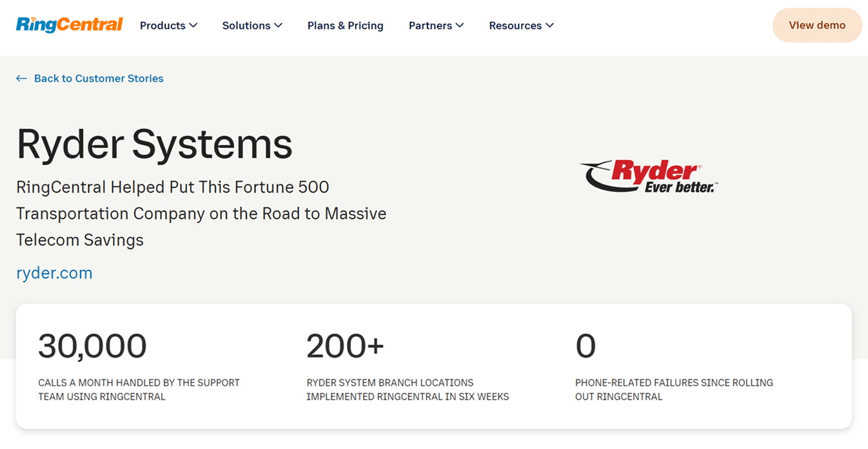Screen dimensions: 868x449
Task: Click the 0 phone-related failures statistic
Action: (x=586, y=347)
